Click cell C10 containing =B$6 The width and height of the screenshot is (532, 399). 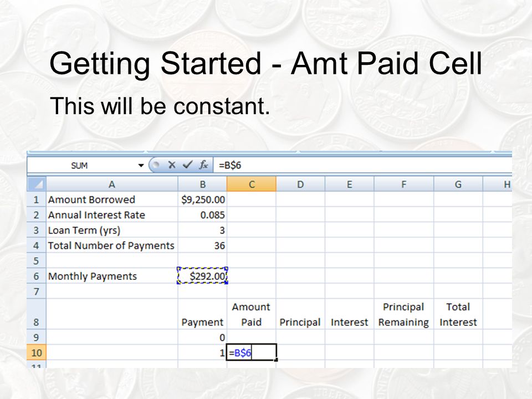tap(252, 352)
